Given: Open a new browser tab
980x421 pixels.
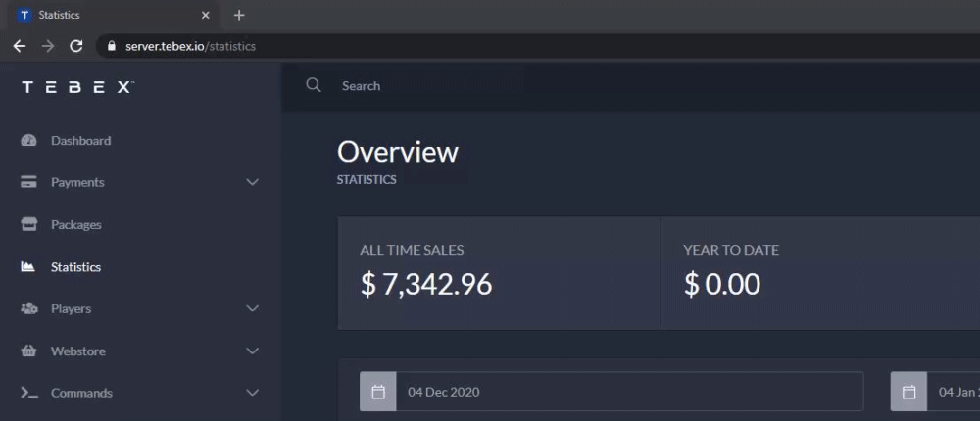Looking at the screenshot, I should click(239, 15).
